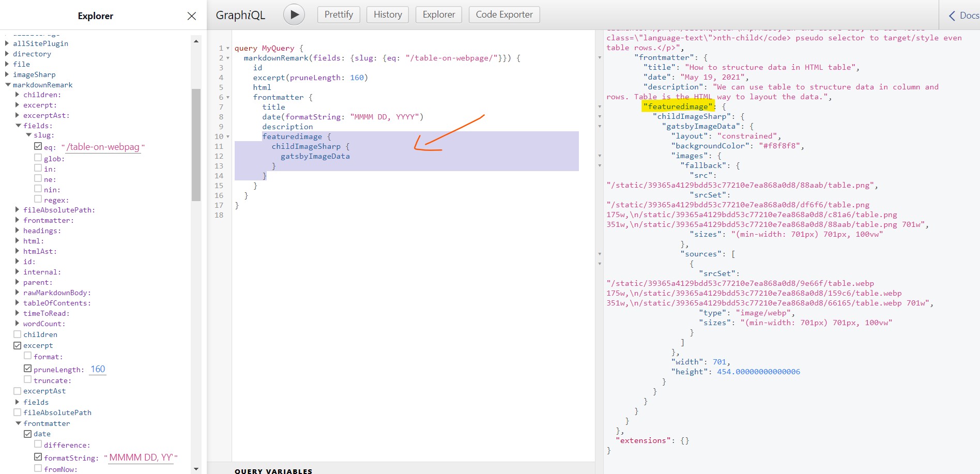This screenshot has height=474, width=980.
Task: Click the Explorer panel scrollbar thumb
Action: point(196,145)
